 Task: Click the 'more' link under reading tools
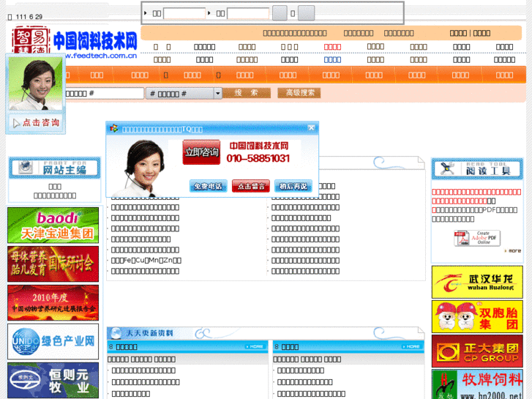(513, 251)
